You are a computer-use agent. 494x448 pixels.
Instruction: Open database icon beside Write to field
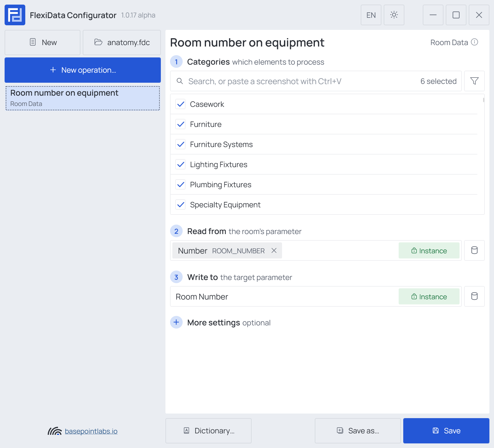click(x=474, y=296)
